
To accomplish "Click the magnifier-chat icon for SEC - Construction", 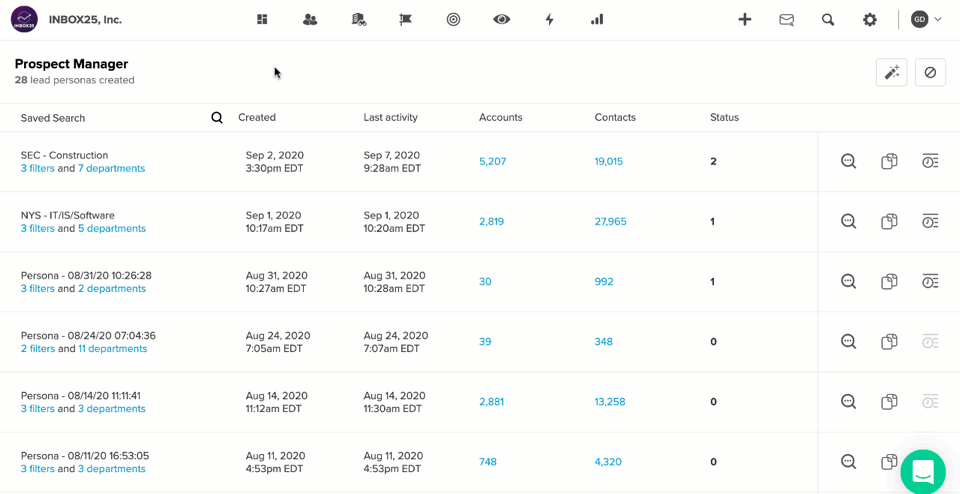I will (848, 162).
